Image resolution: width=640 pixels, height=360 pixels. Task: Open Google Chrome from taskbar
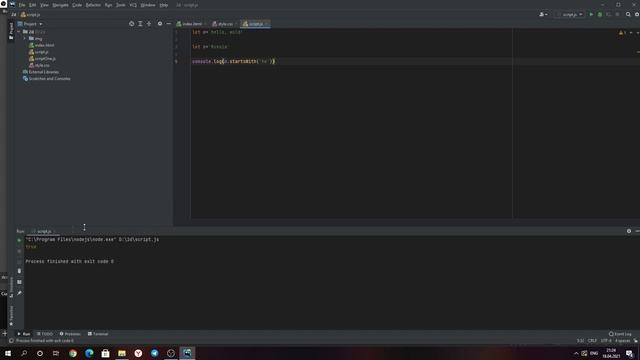73,353
